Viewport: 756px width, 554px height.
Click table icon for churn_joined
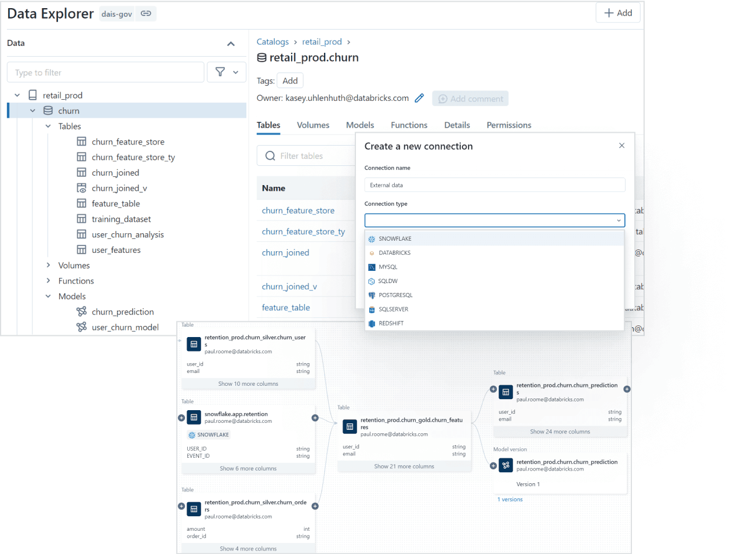coord(82,172)
